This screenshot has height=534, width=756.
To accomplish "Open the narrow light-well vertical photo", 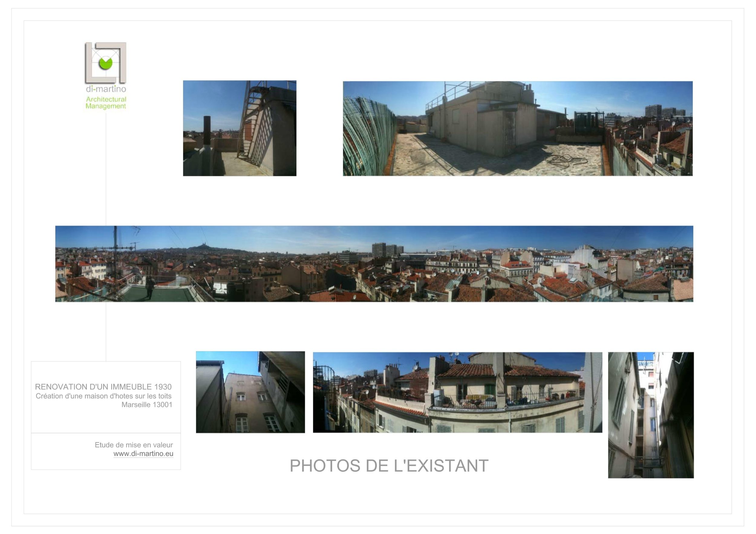I will pyautogui.click(x=651, y=415).
